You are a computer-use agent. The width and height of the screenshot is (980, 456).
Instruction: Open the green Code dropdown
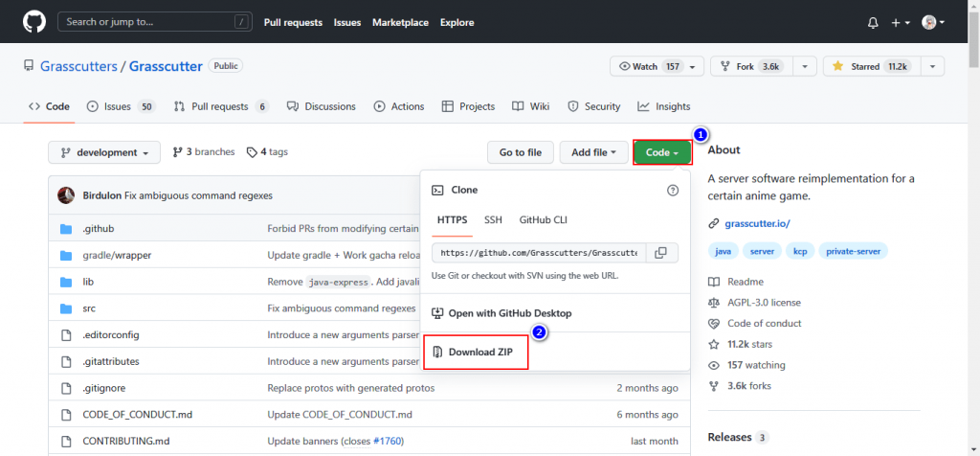click(661, 152)
